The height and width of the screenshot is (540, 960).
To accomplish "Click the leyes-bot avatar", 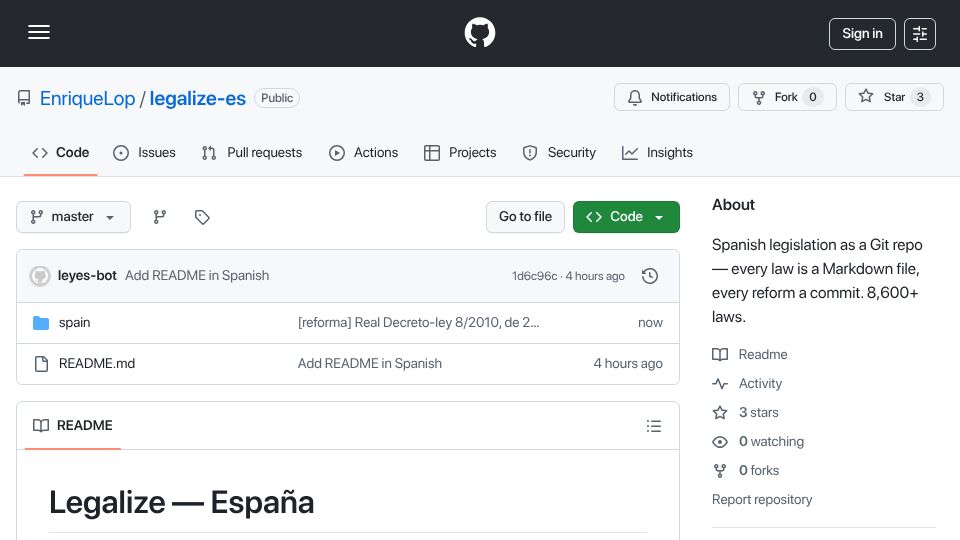I will 40,276.
